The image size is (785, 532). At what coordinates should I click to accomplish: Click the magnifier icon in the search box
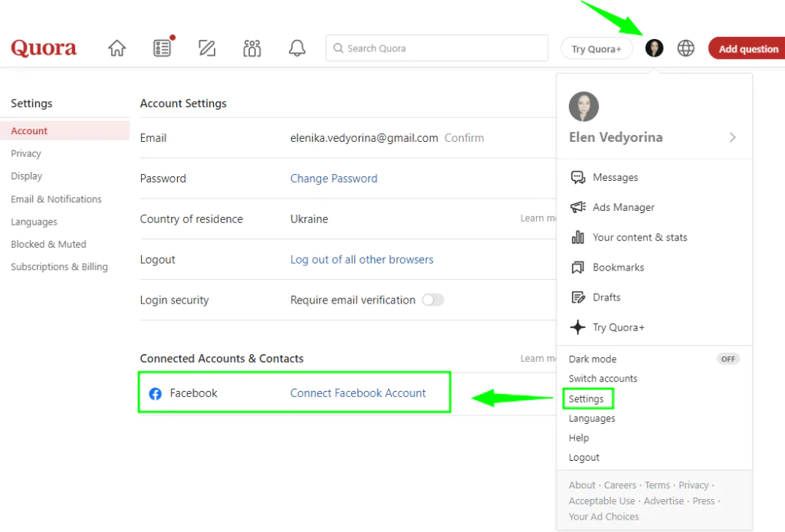338,48
